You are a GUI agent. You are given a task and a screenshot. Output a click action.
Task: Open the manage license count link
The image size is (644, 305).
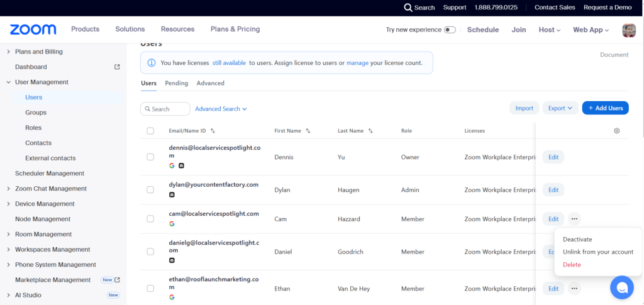coord(357,63)
